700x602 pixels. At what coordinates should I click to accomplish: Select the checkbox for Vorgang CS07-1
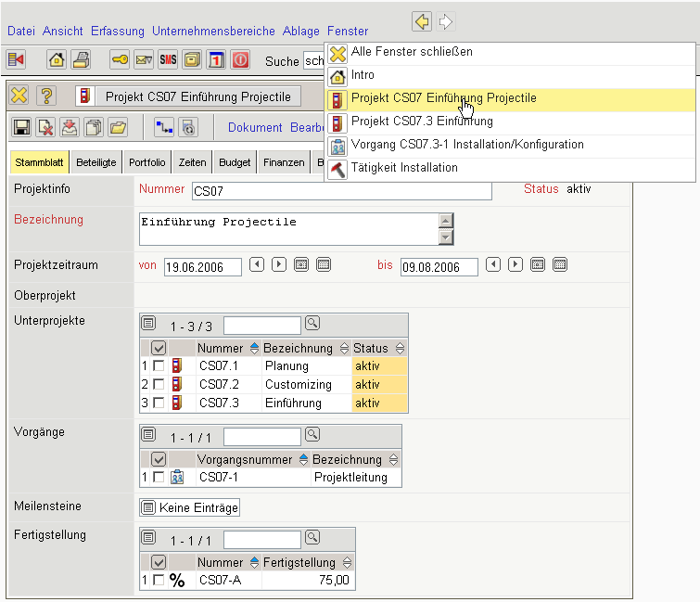point(159,477)
